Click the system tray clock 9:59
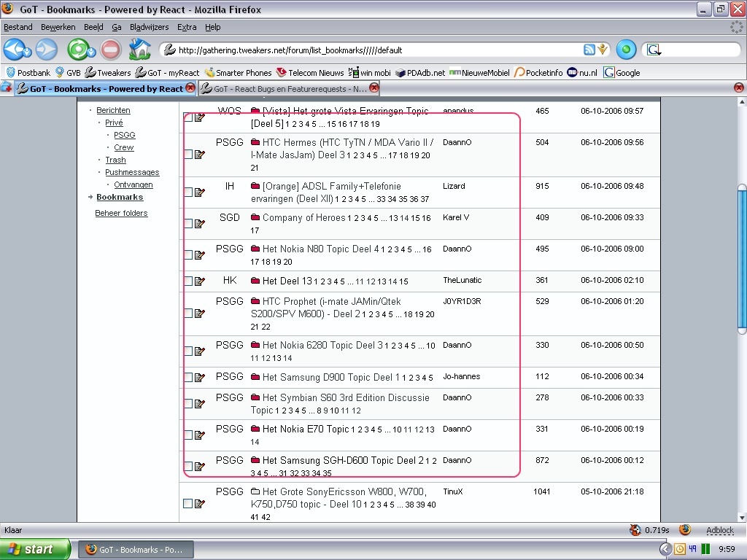Viewport: 747px width, 560px height. 727,549
